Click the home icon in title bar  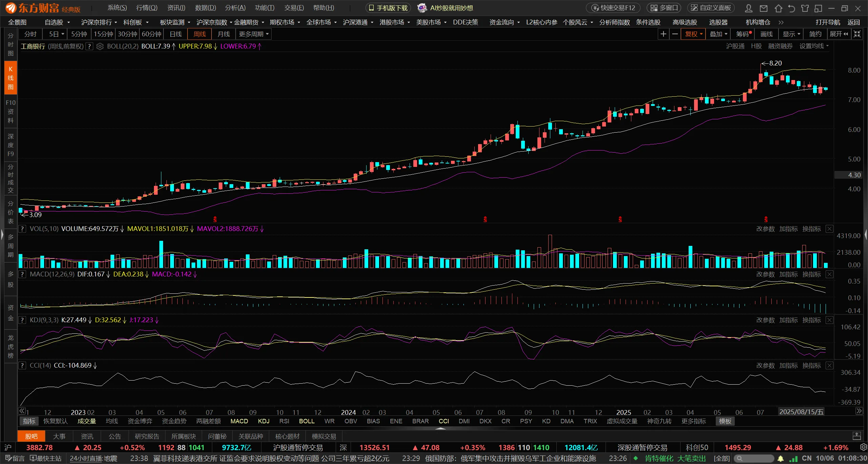pyautogui.click(x=778, y=8)
